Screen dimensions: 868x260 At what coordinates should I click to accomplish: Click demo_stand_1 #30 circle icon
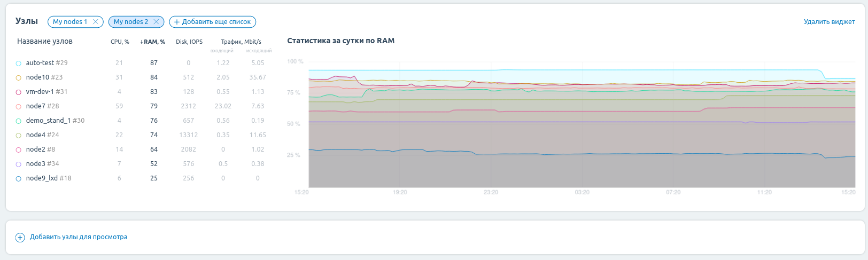coord(18,121)
